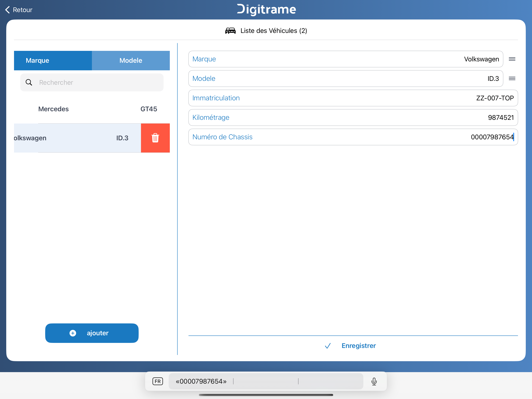532x399 pixels.
Task: Open the Marque list menu icon
Action: pyautogui.click(x=512, y=59)
